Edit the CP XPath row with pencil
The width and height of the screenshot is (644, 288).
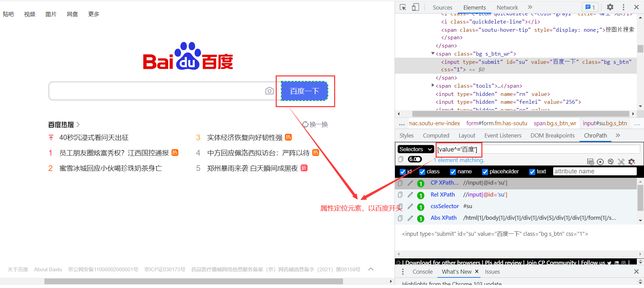tap(410, 183)
